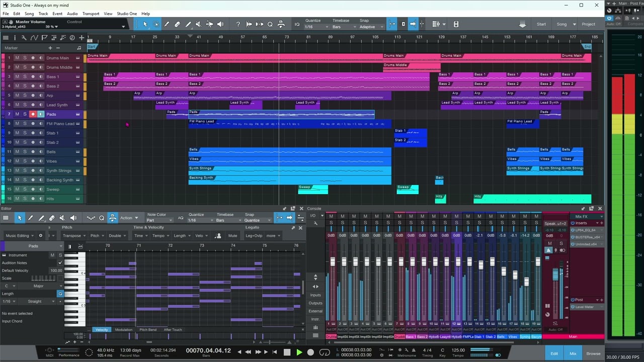Select the Bend tool in main toolbar
The image size is (644, 362).
[209, 24]
